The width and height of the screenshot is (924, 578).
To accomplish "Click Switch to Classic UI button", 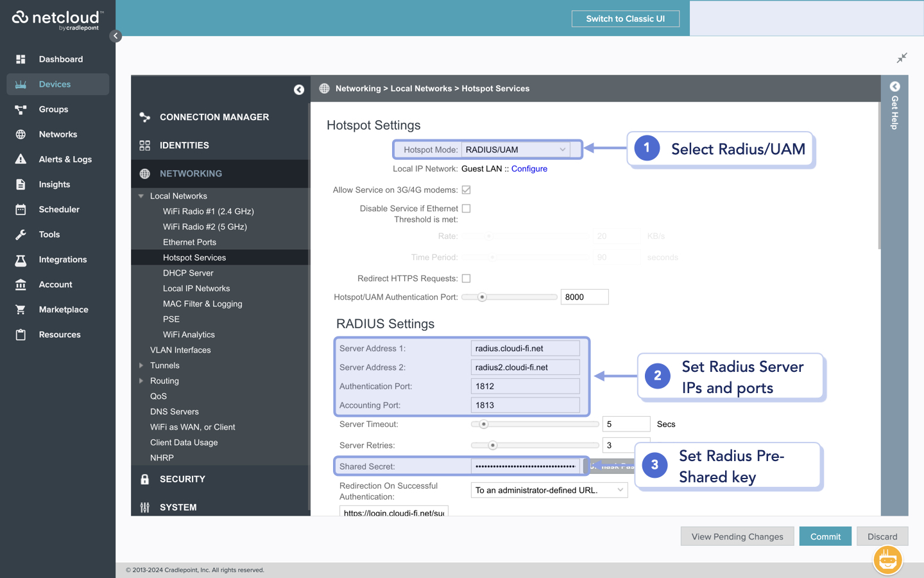I will 626,19.
